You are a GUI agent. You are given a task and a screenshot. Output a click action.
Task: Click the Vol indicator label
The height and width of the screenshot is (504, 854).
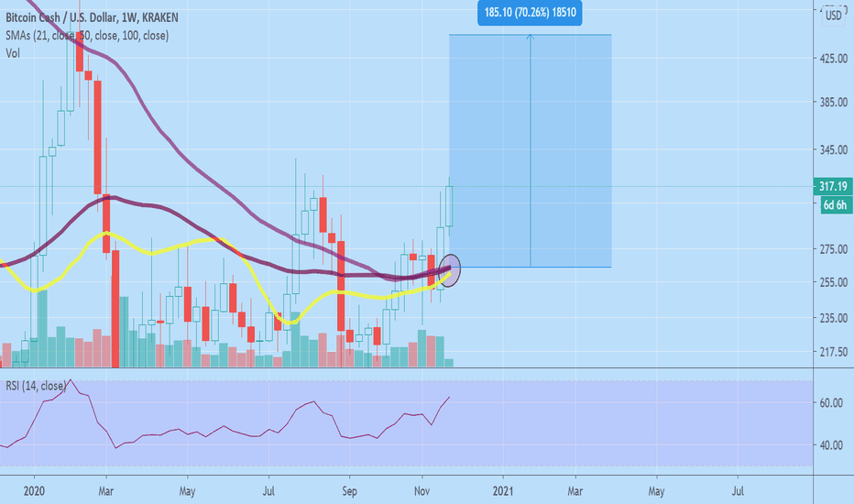pyautogui.click(x=13, y=53)
